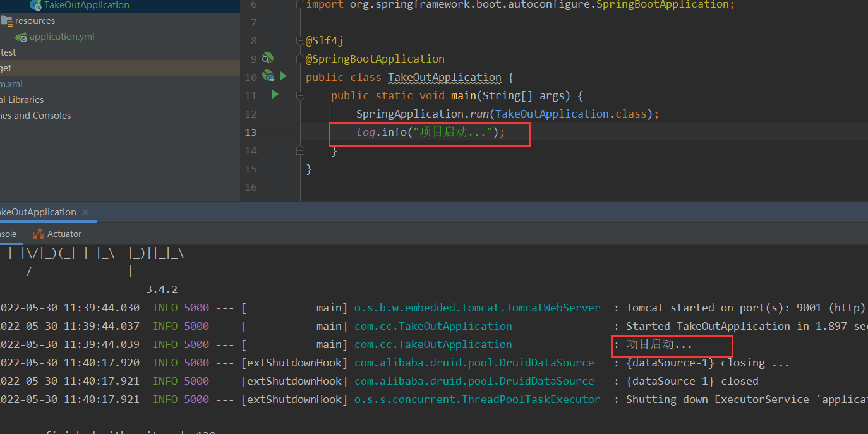The width and height of the screenshot is (868, 434).
Task: Open the ThreadPoolTaskExecutor class link in console
Action: click(x=477, y=399)
